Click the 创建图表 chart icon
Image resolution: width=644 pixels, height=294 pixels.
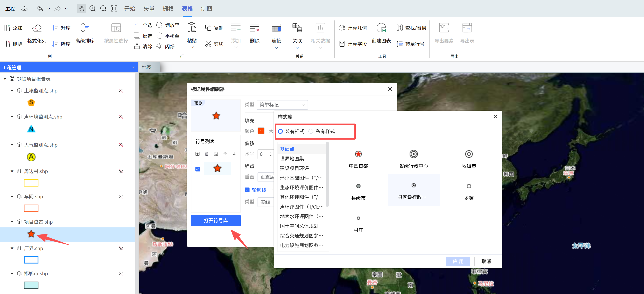tap(381, 28)
